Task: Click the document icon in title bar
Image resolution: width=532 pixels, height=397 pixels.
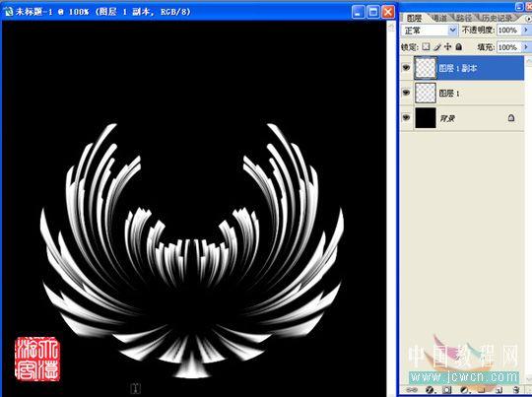Action: (x=8, y=12)
